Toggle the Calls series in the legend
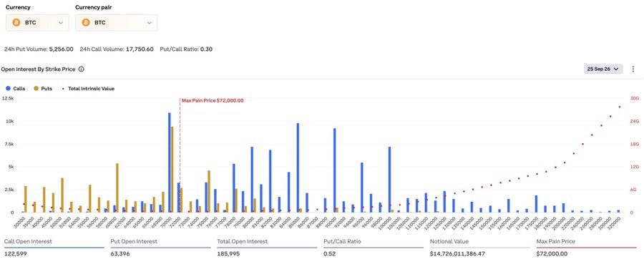This screenshot has height=267, width=644. click(x=15, y=88)
